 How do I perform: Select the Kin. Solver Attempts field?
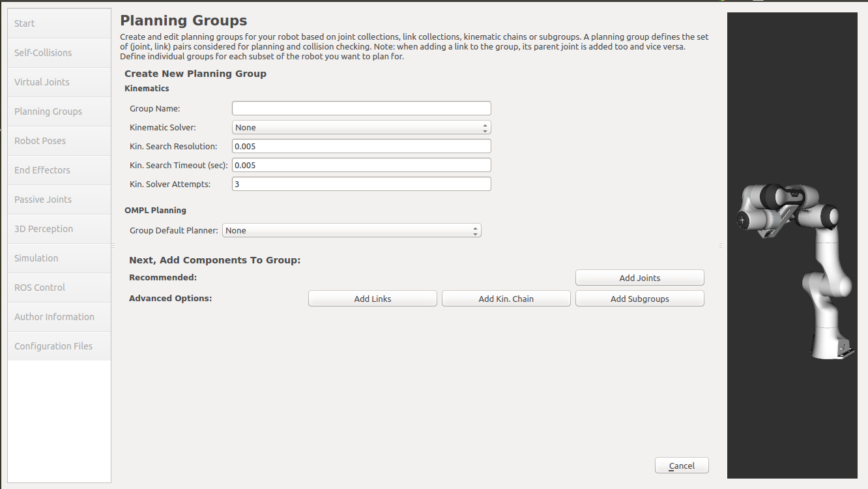[361, 185]
